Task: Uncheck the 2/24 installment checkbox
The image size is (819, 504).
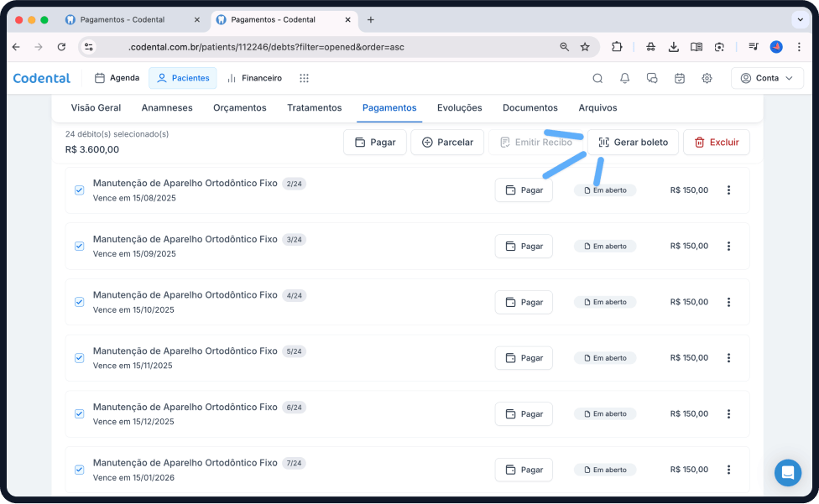Action: (79, 190)
